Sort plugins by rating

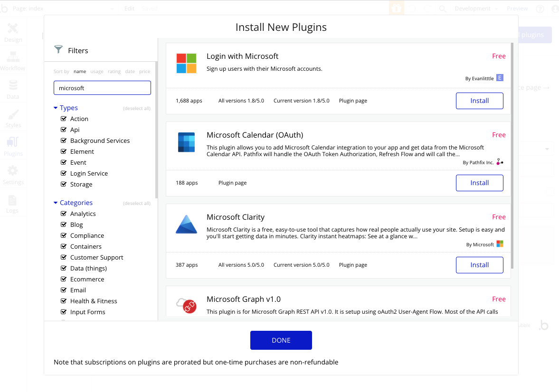pyautogui.click(x=114, y=71)
